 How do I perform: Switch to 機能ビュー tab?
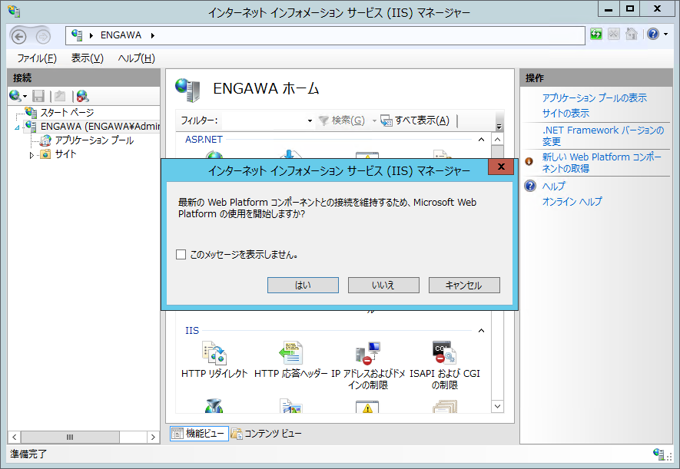pos(199,433)
